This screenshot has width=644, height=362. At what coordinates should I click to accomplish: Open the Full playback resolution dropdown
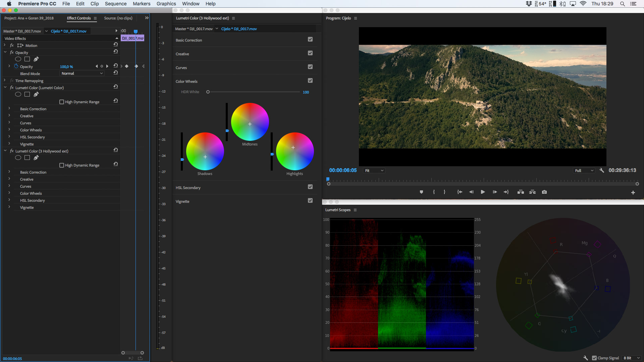click(584, 171)
